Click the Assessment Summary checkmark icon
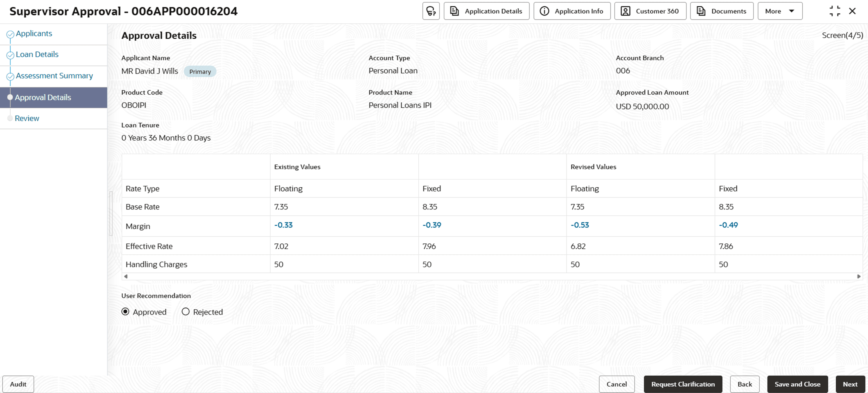The height and width of the screenshot is (393, 868). 10,76
